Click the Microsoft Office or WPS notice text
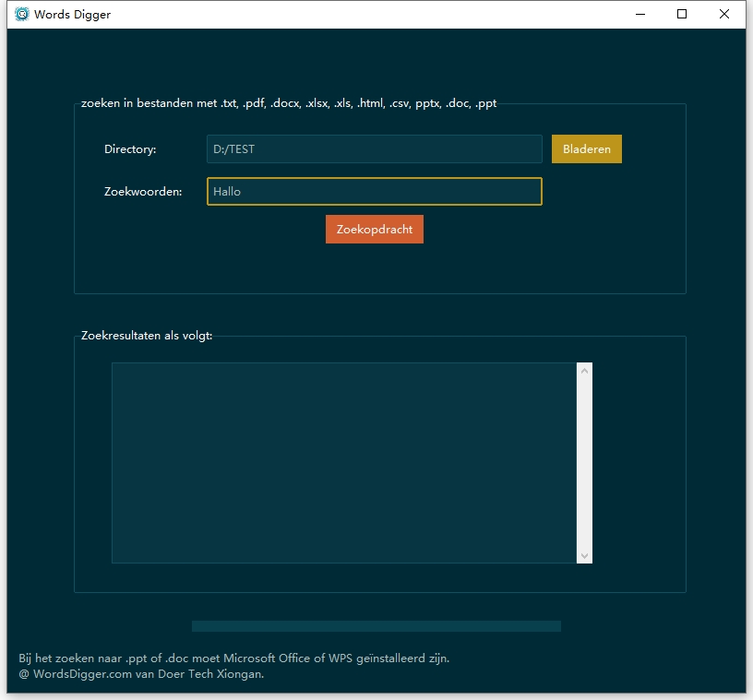This screenshot has height=700, width=753. tap(233, 658)
